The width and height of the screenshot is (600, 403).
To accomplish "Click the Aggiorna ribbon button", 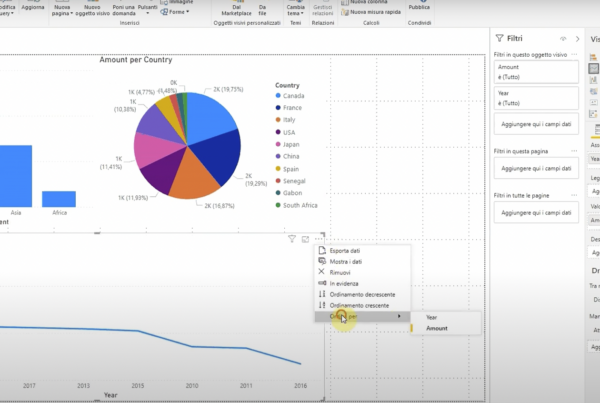I will coord(33,7).
